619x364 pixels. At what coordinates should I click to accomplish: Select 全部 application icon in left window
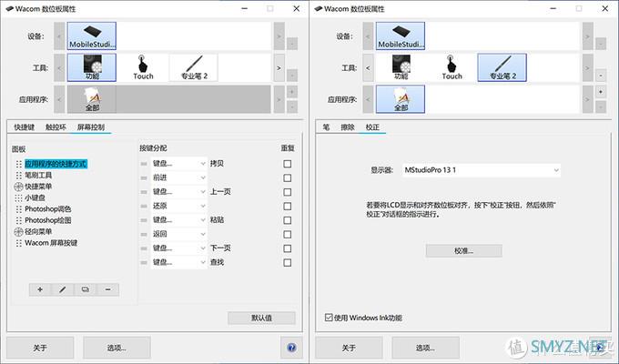click(x=92, y=99)
